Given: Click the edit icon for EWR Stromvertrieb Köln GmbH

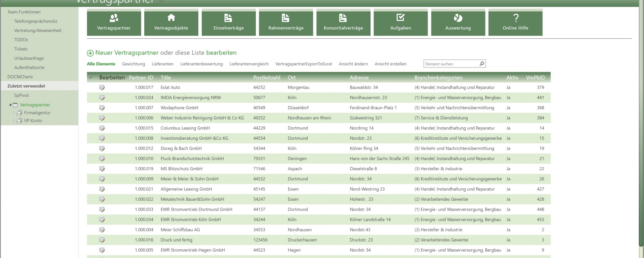Looking at the screenshot, I should pos(102,220).
